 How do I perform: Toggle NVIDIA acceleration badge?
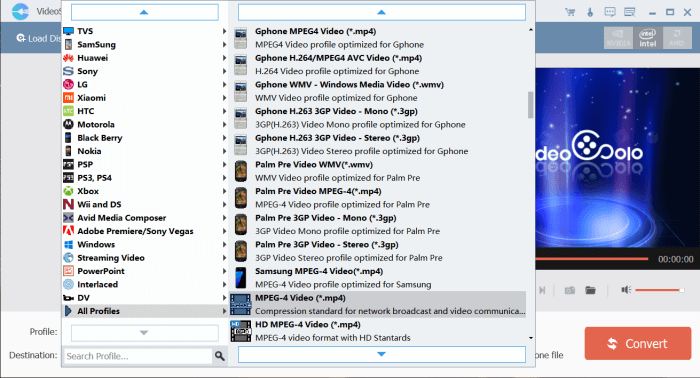point(618,37)
